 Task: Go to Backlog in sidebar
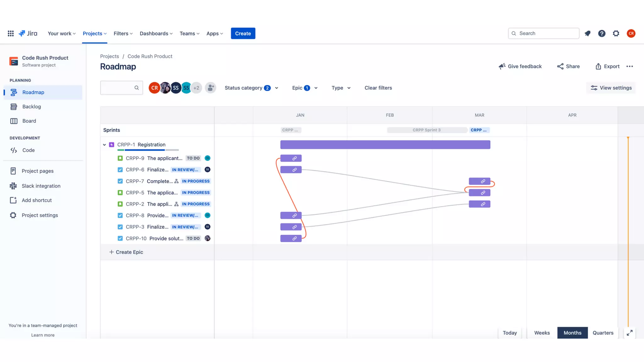click(31, 107)
